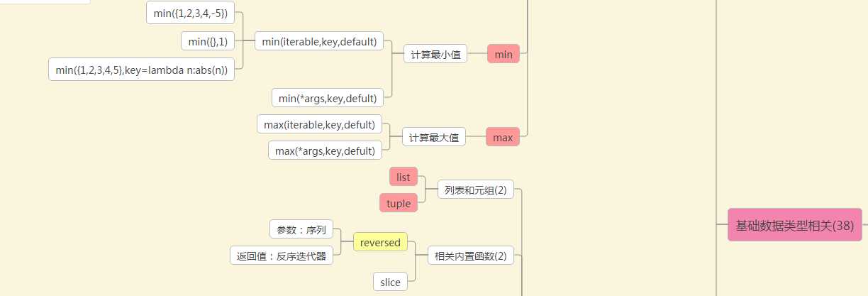
Task: Click the 计算最小值 node
Action: tap(435, 54)
